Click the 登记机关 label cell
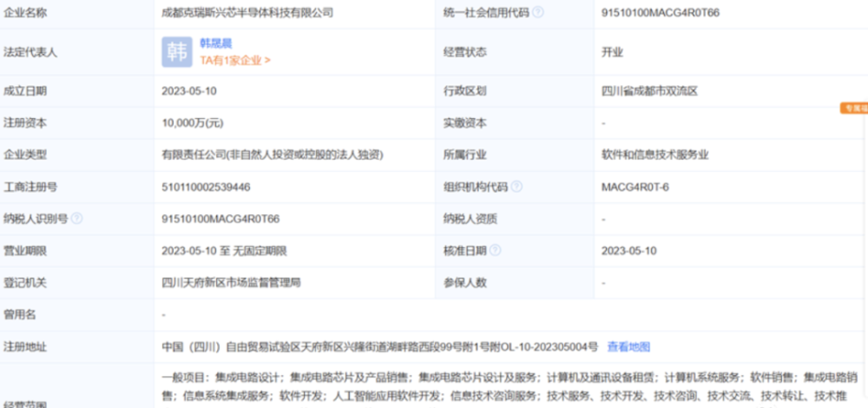 77,283
